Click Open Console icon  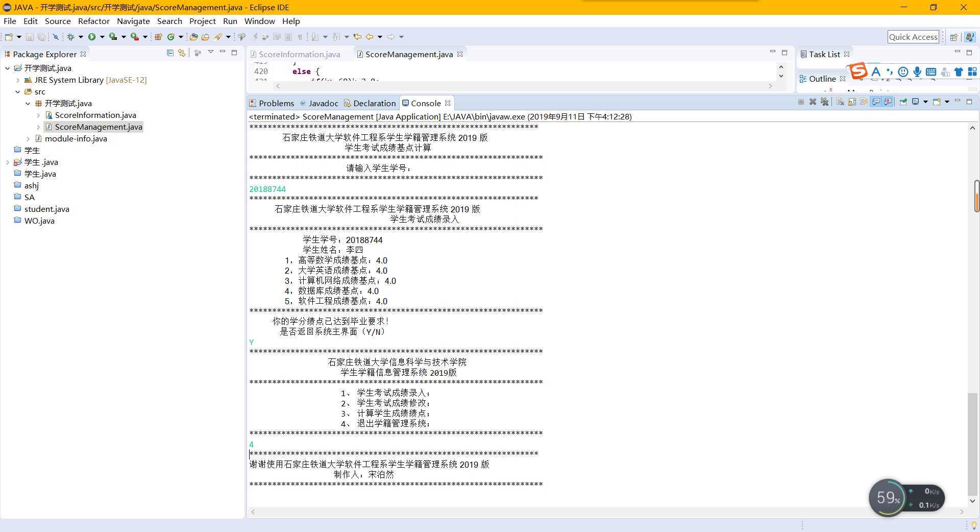pos(937,102)
